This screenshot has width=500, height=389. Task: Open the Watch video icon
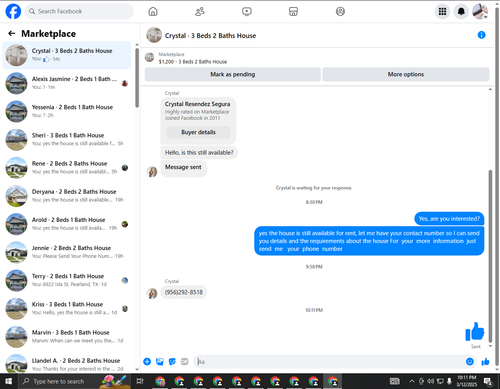247,12
